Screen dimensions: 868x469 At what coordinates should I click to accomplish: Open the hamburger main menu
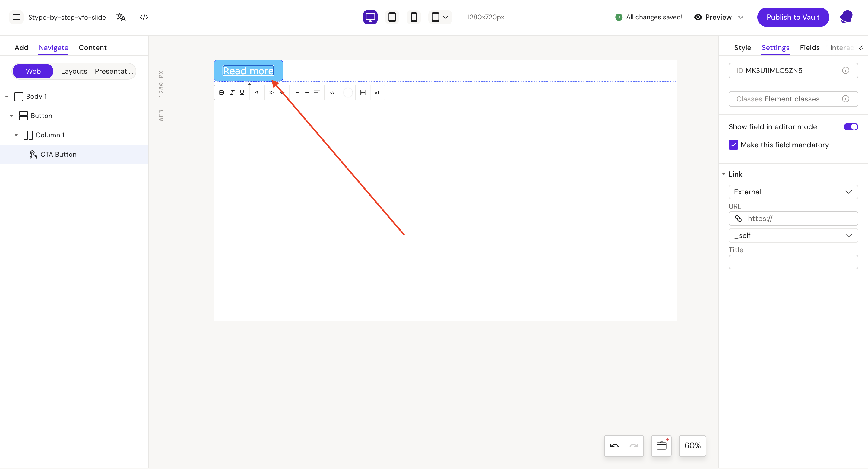[16, 17]
